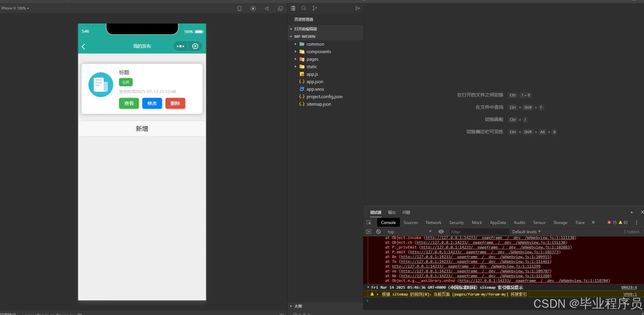The width and height of the screenshot is (644, 315).
Task: Expand the sitemap warning message arrow
Action: (x=378, y=294)
